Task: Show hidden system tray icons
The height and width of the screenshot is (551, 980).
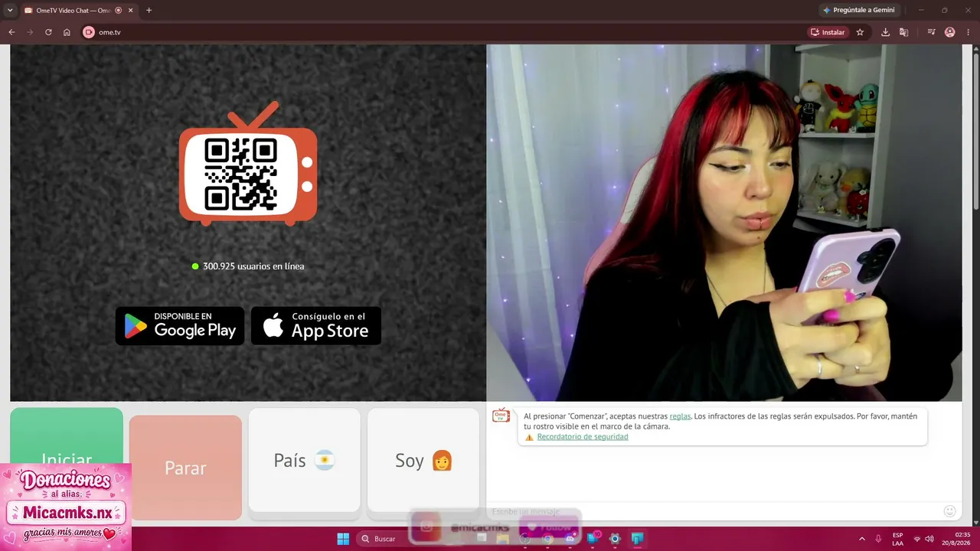Action: click(861, 539)
